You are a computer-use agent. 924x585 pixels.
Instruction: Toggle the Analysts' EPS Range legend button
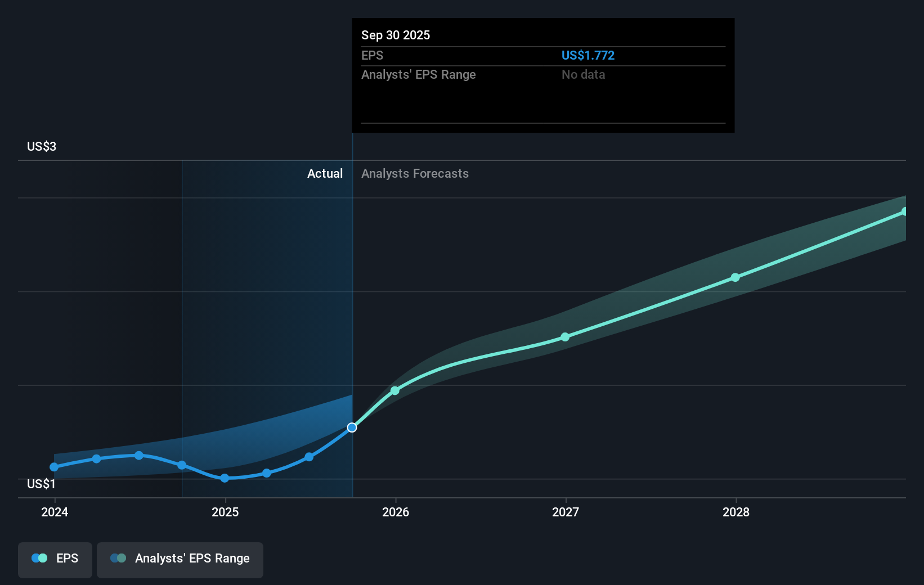(x=180, y=560)
